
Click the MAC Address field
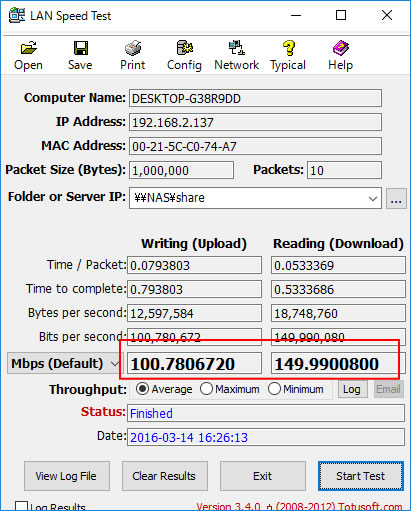(255, 146)
